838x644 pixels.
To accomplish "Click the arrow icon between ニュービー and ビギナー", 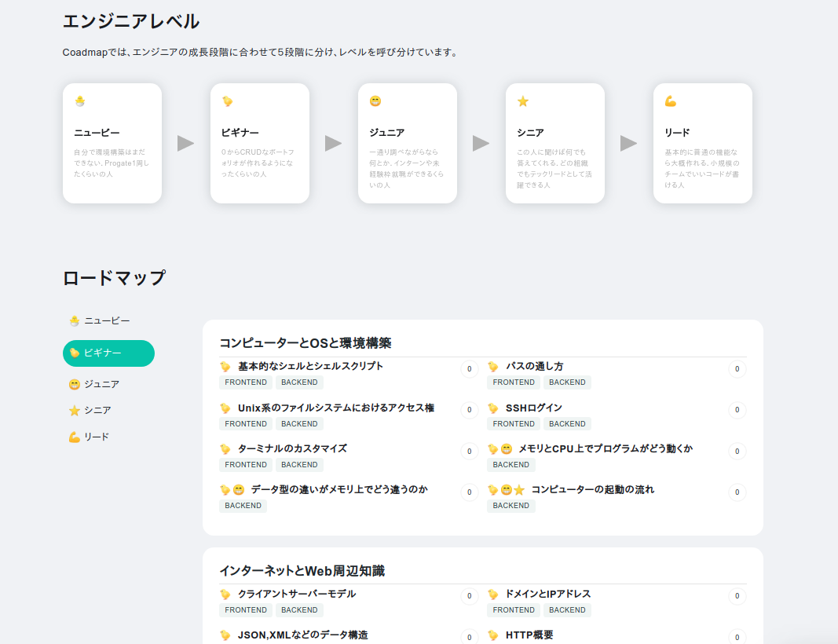I will click(x=184, y=143).
